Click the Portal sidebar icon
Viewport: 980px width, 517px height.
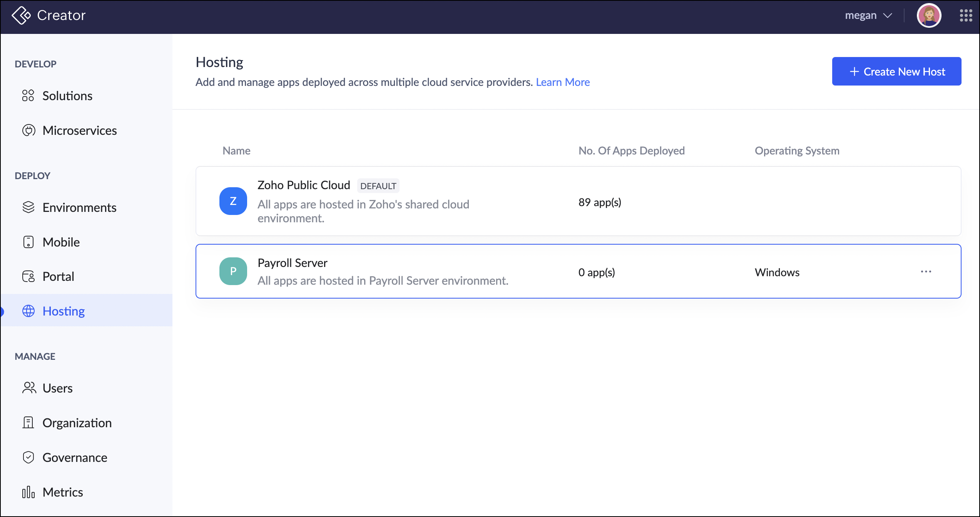(x=28, y=276)
